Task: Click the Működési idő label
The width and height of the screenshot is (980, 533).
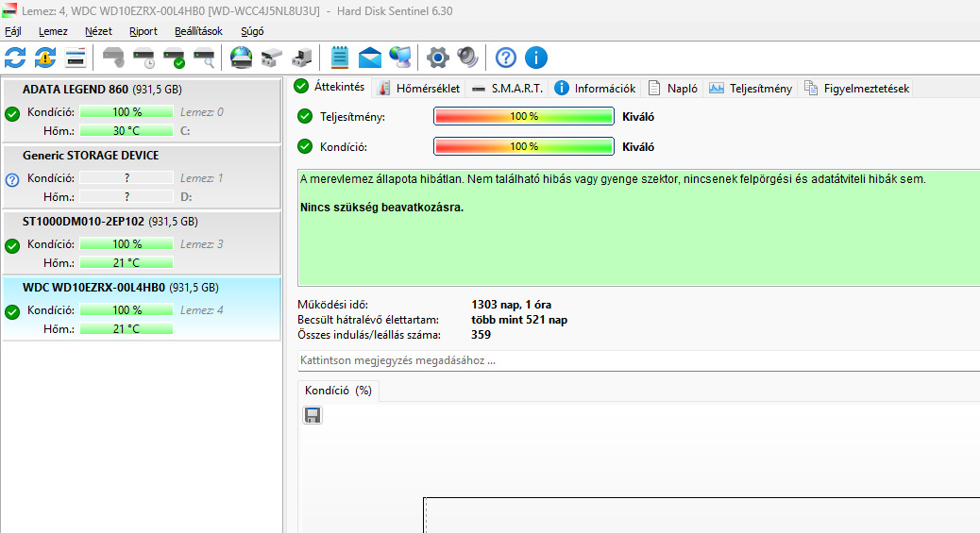Action: [333, 305]
